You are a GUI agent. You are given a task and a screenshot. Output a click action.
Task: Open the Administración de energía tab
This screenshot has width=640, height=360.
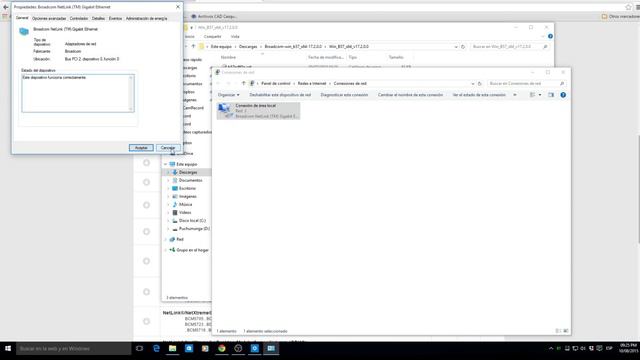[146, 18]
